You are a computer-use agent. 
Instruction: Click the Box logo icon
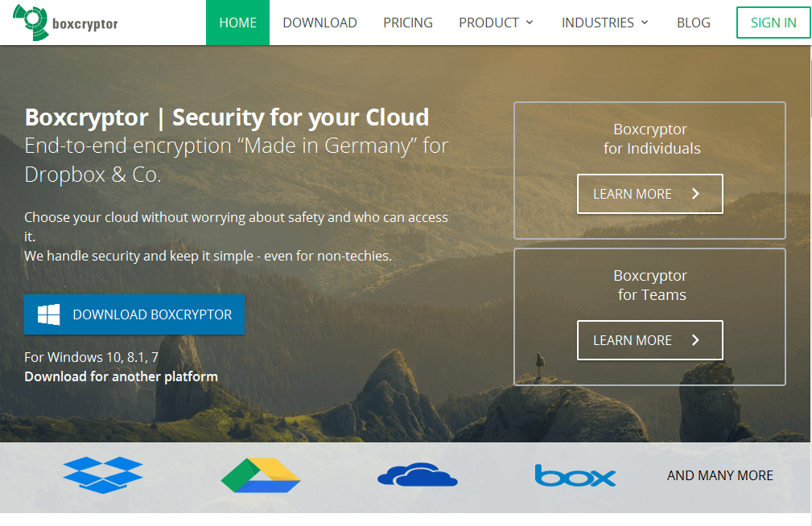click(575, 475)
